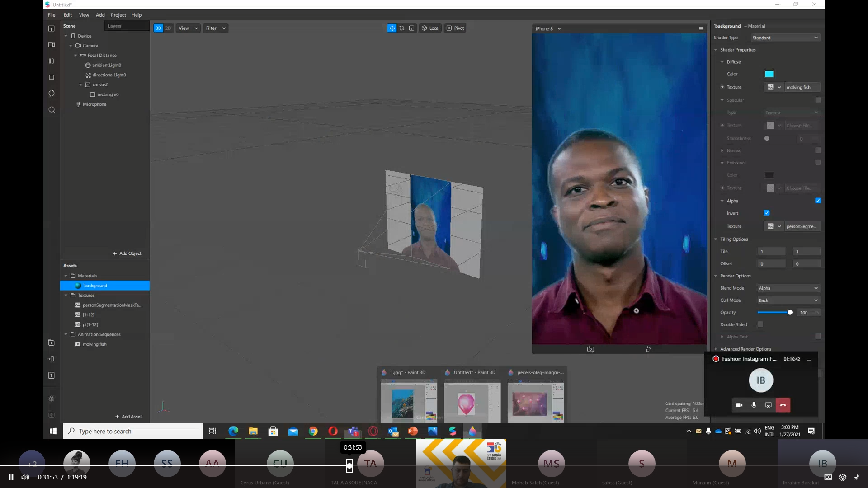The height and width of the screenshot is (488, 868).
Task: Switch viewport to 3D mode
Action: pos(158,28)
